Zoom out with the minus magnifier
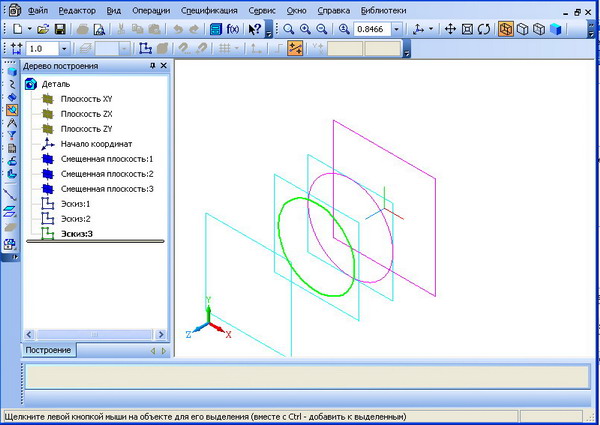Image resolution: width=600 pixels, height=425 pixels. coord(322,29)
